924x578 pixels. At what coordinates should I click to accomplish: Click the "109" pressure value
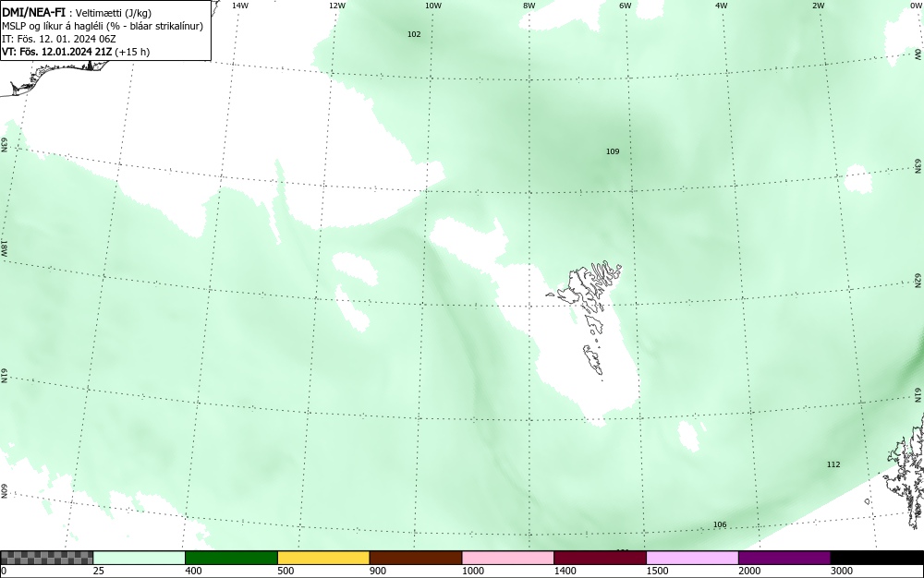coord(613,151)
